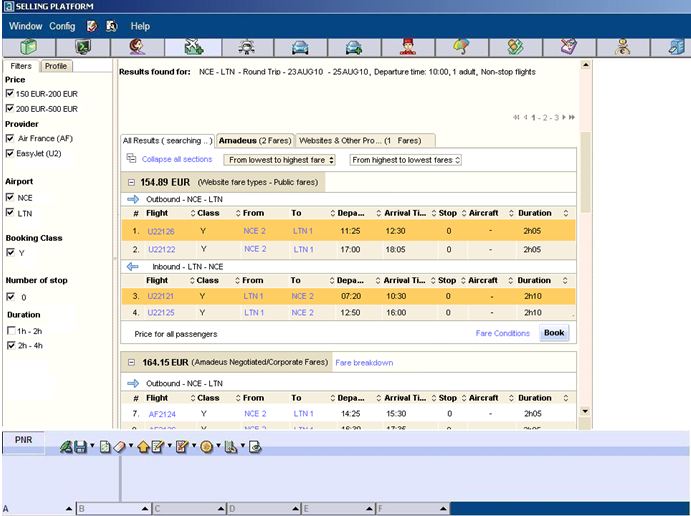Screen dimensions: 691x516
Task: Jump to last results page arrow
Action: [572, 117]
